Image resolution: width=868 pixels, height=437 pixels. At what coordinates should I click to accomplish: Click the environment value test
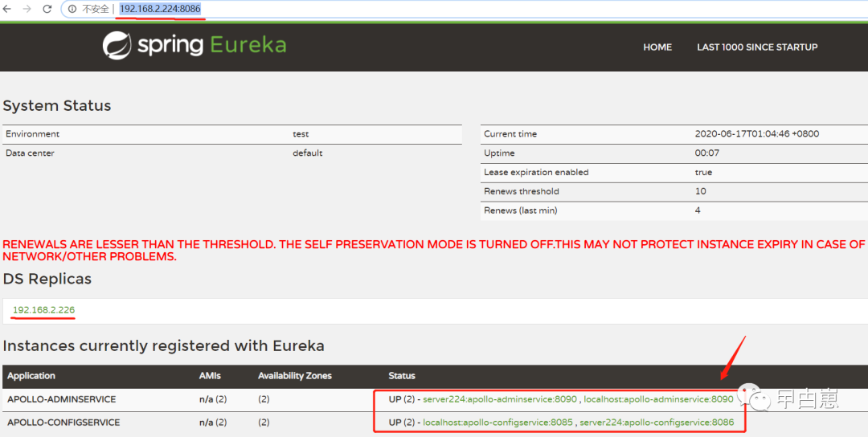pyautogui.click(x=301, y=134)
